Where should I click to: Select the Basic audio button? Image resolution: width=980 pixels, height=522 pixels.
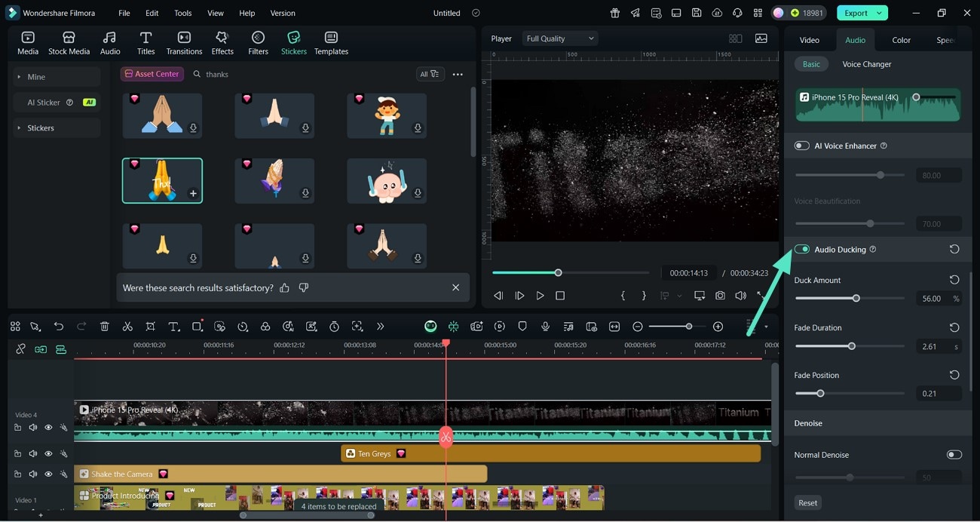(811, 64)
